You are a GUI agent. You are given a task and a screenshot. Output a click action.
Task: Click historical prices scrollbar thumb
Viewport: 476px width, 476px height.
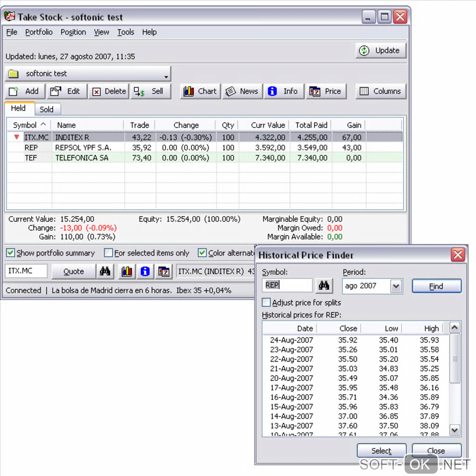click(x=455, y=359)
